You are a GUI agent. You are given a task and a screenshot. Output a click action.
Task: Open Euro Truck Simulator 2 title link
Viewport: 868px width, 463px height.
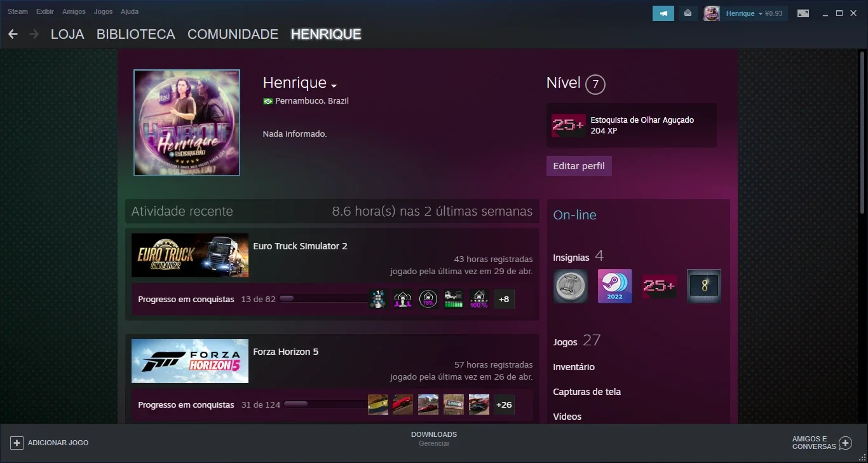[301, 246]
